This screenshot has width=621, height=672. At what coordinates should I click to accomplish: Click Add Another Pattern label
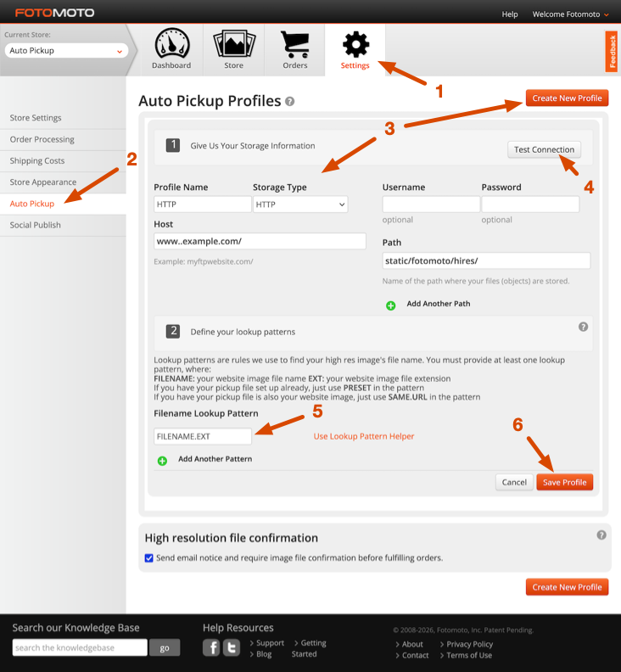pyautogui.click(x=215, y=458)
